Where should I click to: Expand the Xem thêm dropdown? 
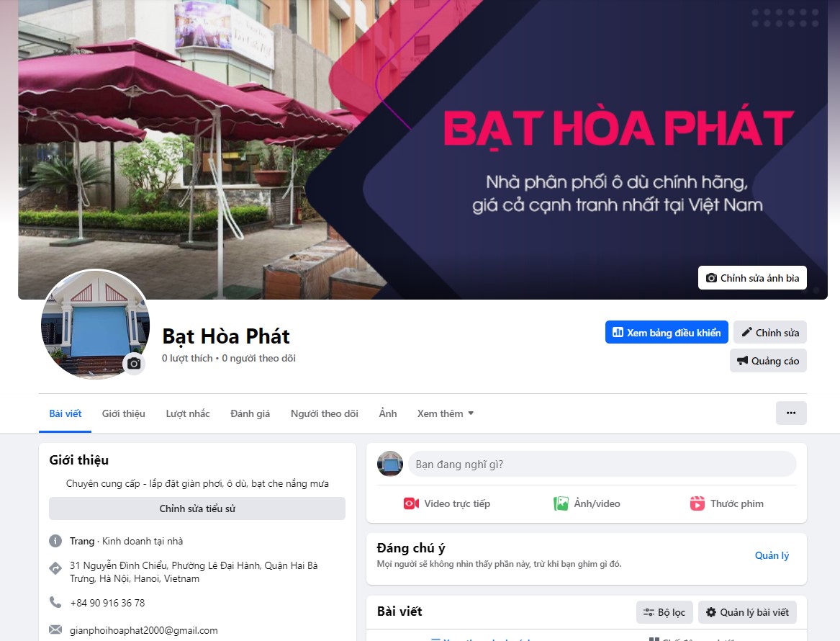pyautogui.click(x=445, y=413)
